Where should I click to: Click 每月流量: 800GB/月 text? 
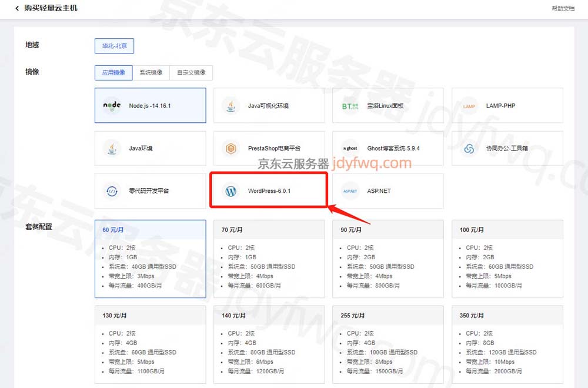point(373,285)
